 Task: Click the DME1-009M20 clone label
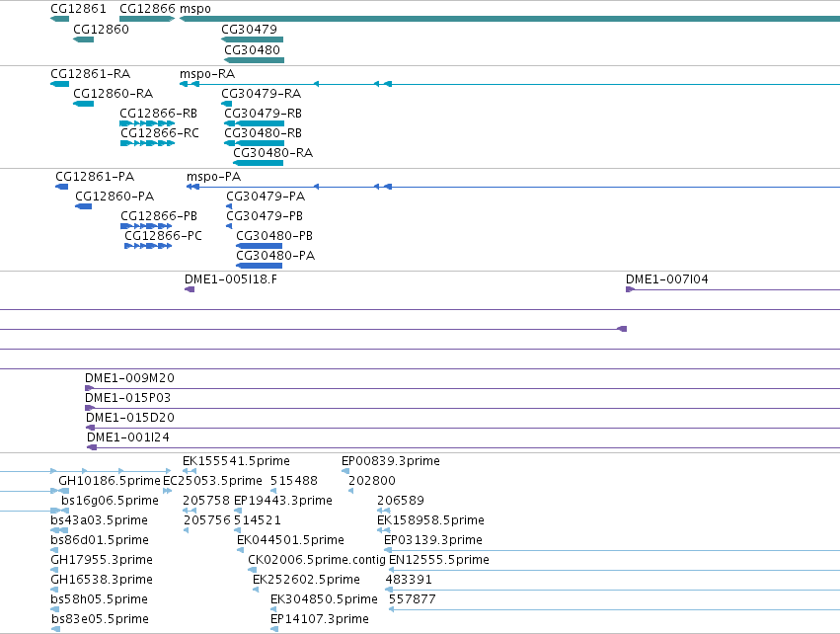pyautogui.click(x=129, y=378)
